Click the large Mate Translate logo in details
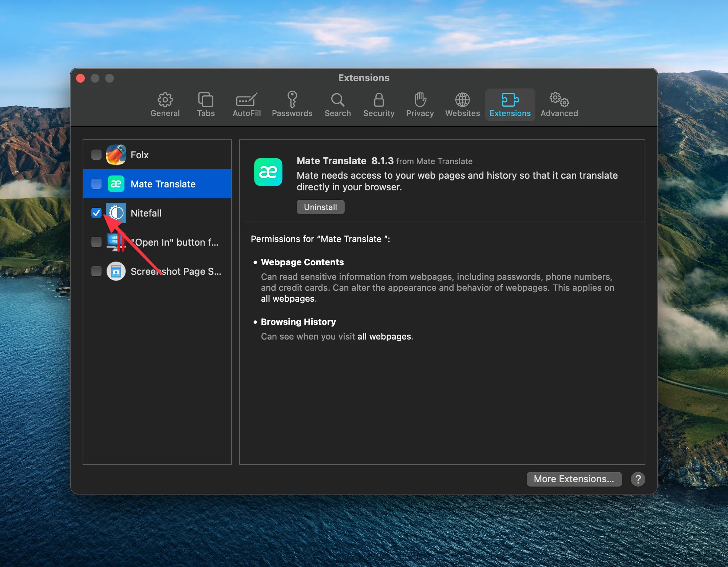Image resolution: width=728 pixels, height=567 pixels. (x=268, y=172)
